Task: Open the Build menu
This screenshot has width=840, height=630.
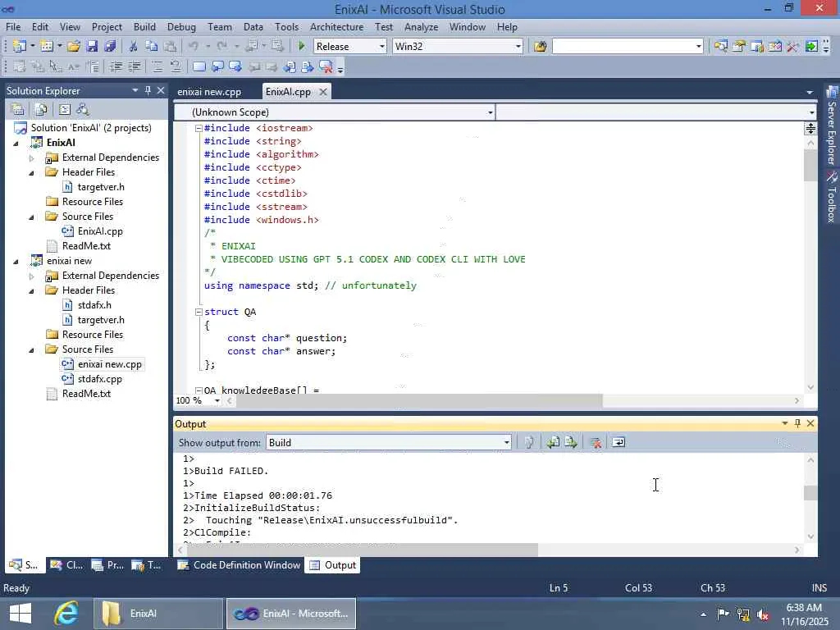Action: (x=144, y=27)
